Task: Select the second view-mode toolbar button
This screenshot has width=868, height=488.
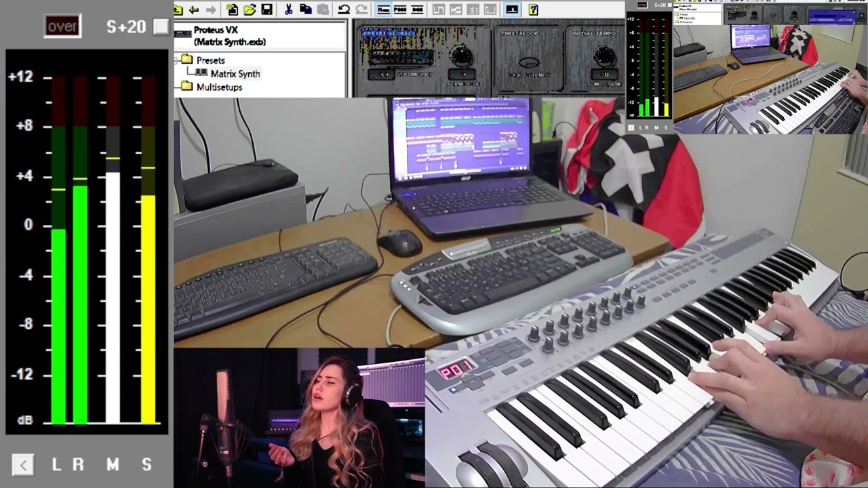Action: tap(400, 9)
